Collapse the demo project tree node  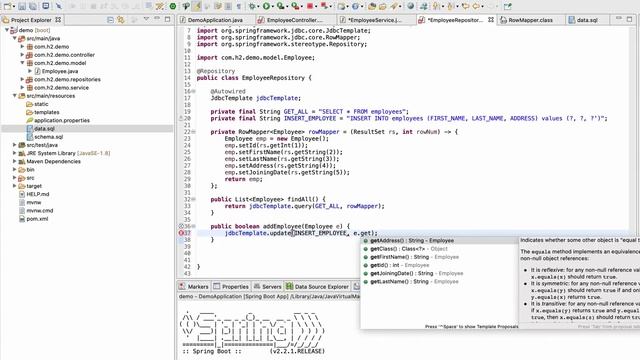tap(7, 30)
